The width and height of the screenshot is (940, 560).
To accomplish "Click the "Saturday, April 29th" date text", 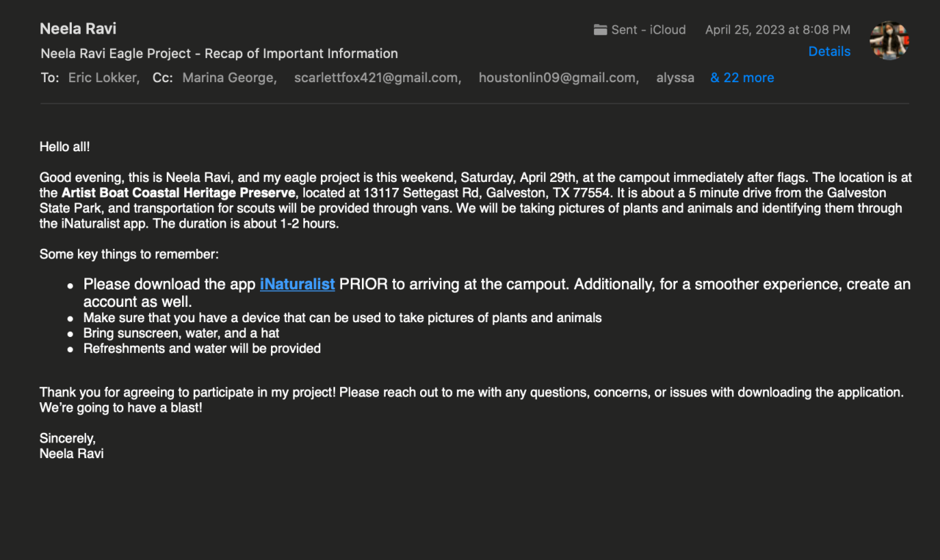I will coord(518,178).
